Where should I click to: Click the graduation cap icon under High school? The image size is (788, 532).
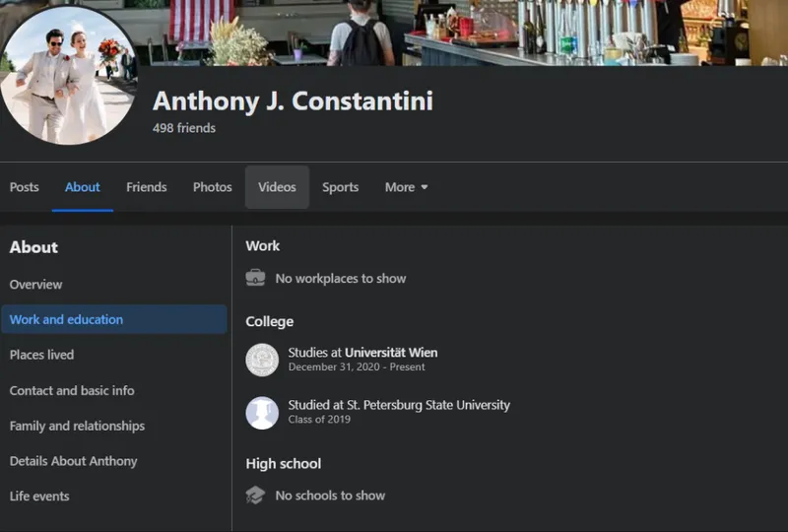255,496
